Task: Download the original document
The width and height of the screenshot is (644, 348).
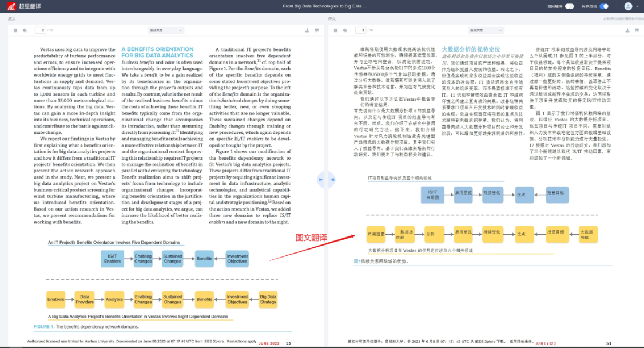Action: point(308,30)
